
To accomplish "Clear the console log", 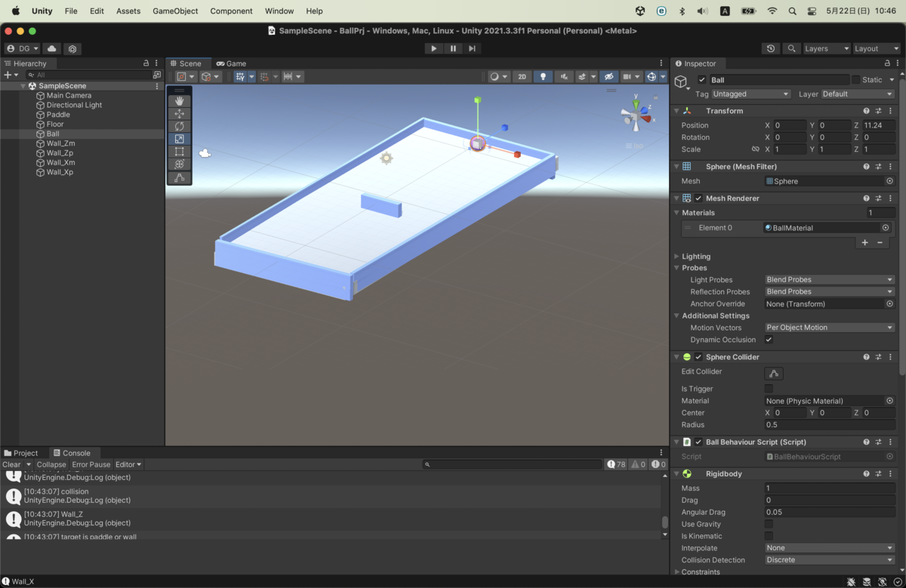I will (x=11, y=465).
